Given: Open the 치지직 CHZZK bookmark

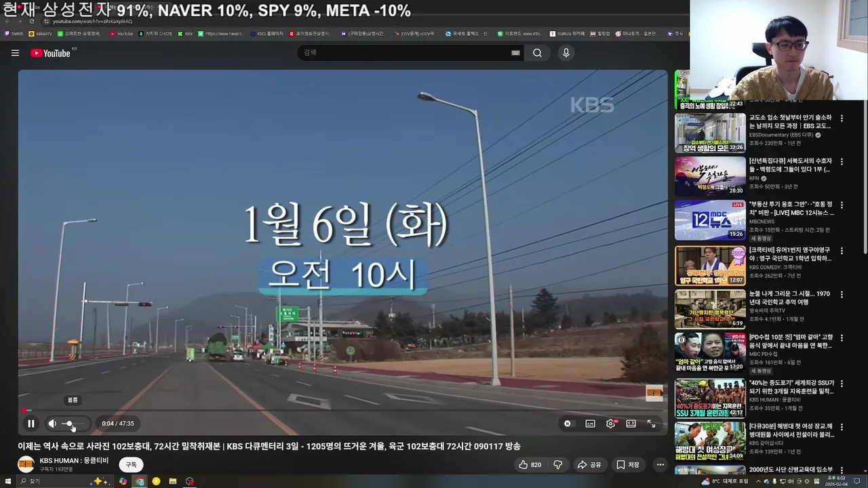Looking at the screenshot, I should [156, 33].
